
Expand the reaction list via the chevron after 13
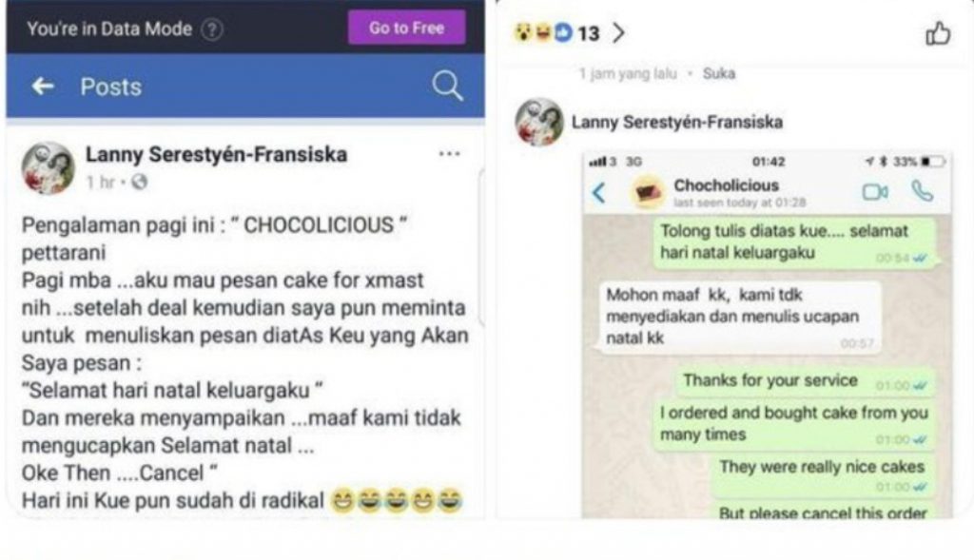(618, 32)
